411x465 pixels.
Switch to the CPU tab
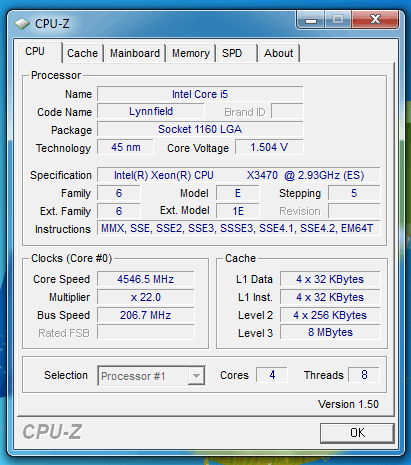click(x=40, y=52)
